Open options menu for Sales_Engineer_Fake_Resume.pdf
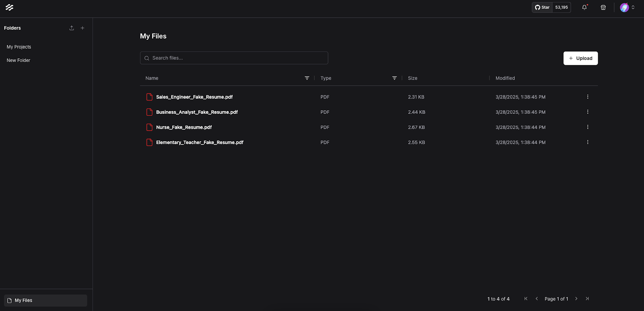 click(587, 97)
